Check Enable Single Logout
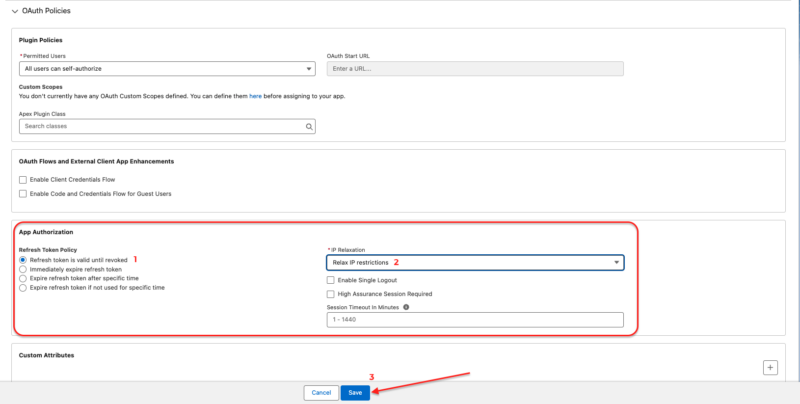 click(x=331, y=280)
